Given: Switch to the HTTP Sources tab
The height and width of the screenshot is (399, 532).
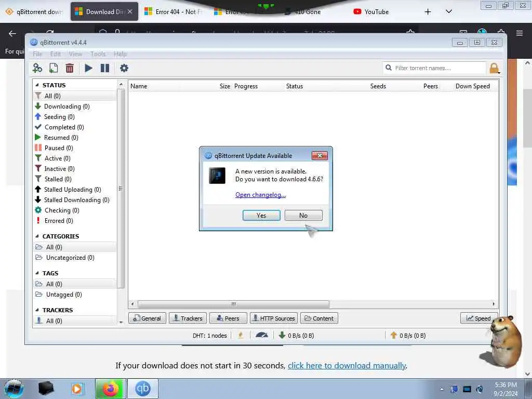Looking at the screenshot, I should (x=274, y=318).
